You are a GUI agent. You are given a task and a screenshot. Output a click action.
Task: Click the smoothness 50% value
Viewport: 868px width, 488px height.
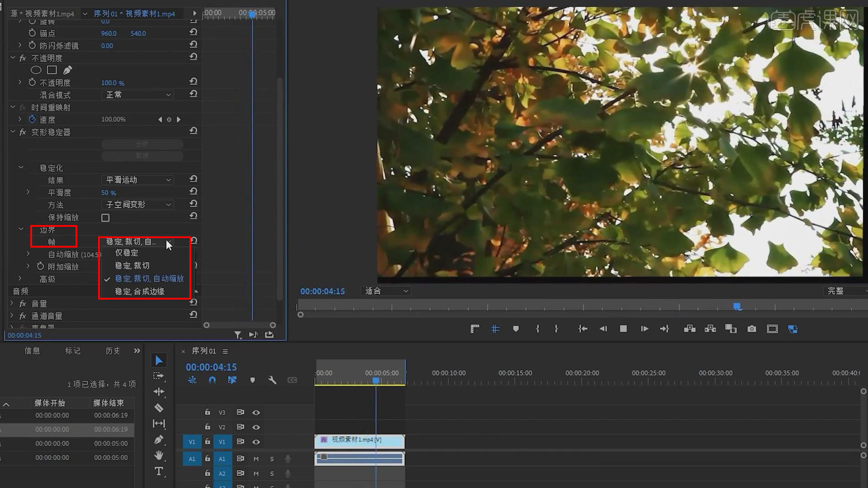click(108, 192)
